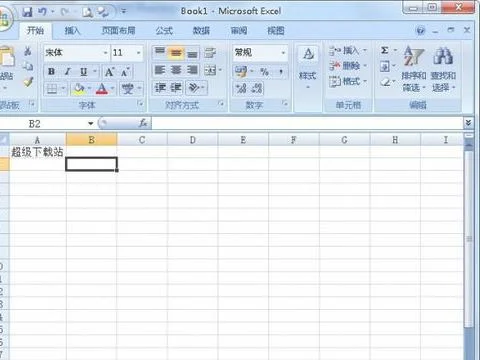Expand the font name 宋体 dropdown
This screenshot has width=480, height=360.
[x=105, y=53]
